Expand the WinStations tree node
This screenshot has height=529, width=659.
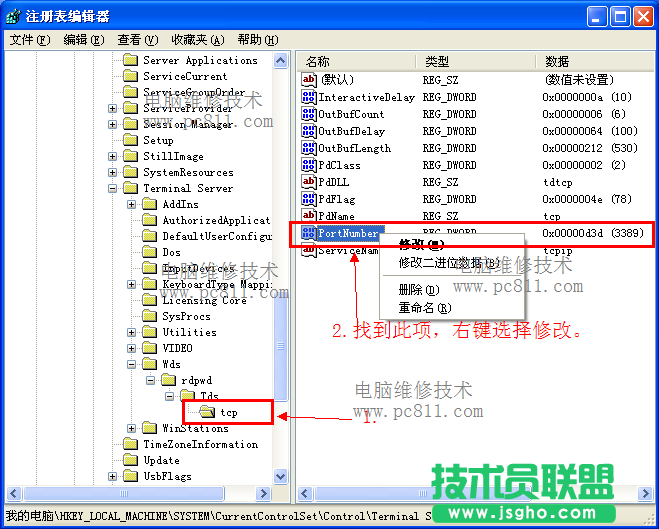131,428
